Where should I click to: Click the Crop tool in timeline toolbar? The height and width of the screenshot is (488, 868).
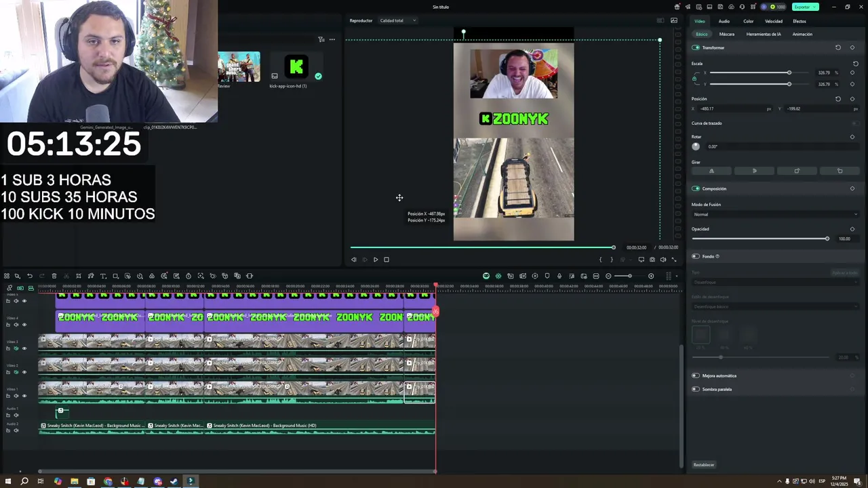point(79,276)
